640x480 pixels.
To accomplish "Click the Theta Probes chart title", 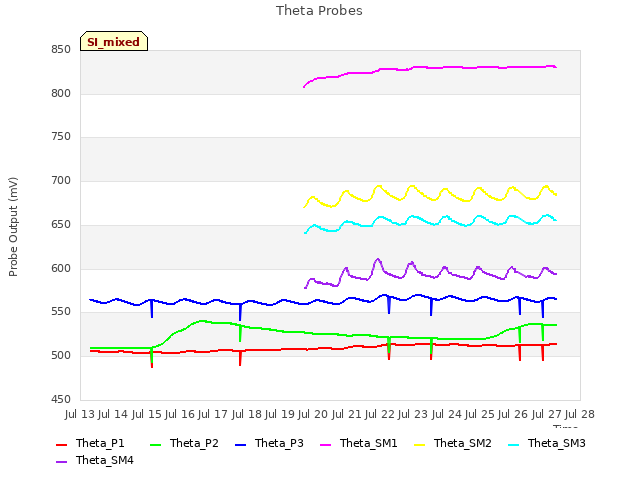I will coord(319,10).
